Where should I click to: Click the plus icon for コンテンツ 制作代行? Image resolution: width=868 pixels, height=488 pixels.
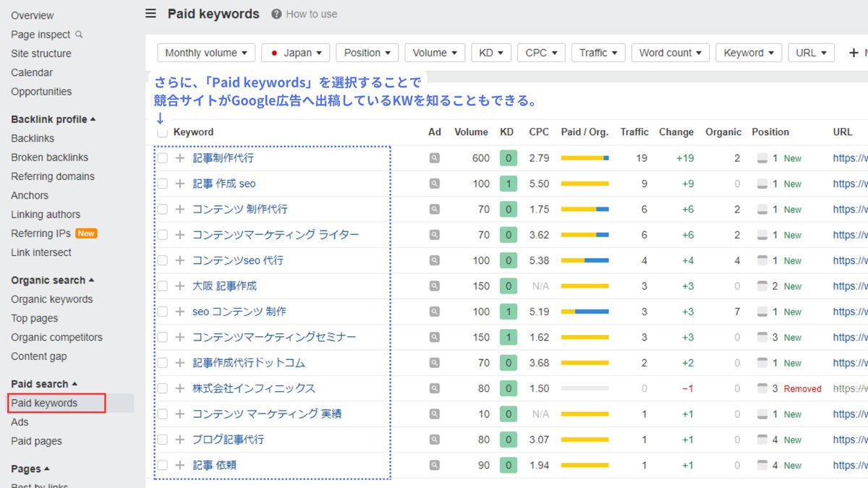click(180, 209)
